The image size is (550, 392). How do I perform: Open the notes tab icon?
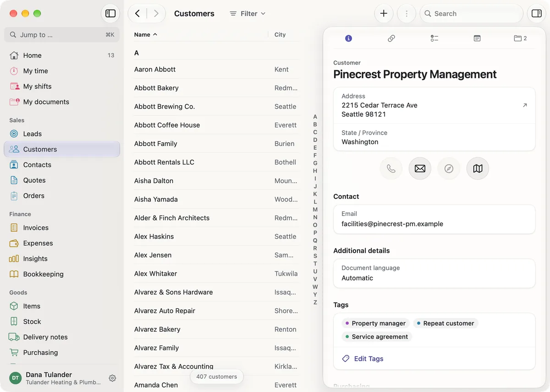pyautogui.click(x=477, y=38)
